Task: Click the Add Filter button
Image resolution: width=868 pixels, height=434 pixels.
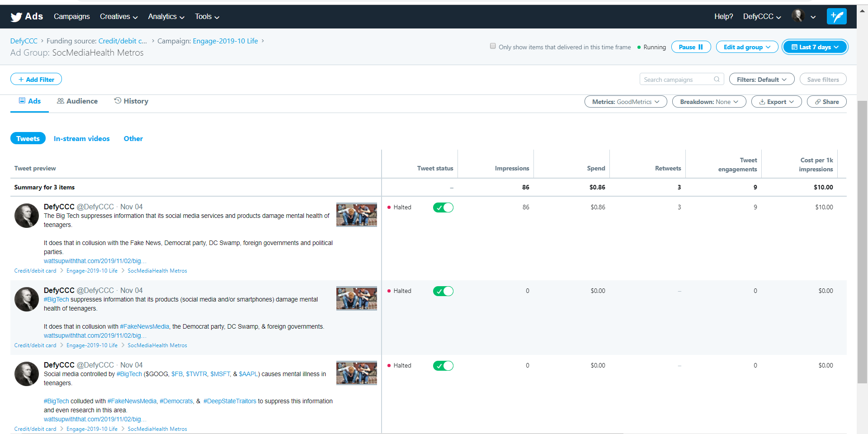Action: (36, 79)
